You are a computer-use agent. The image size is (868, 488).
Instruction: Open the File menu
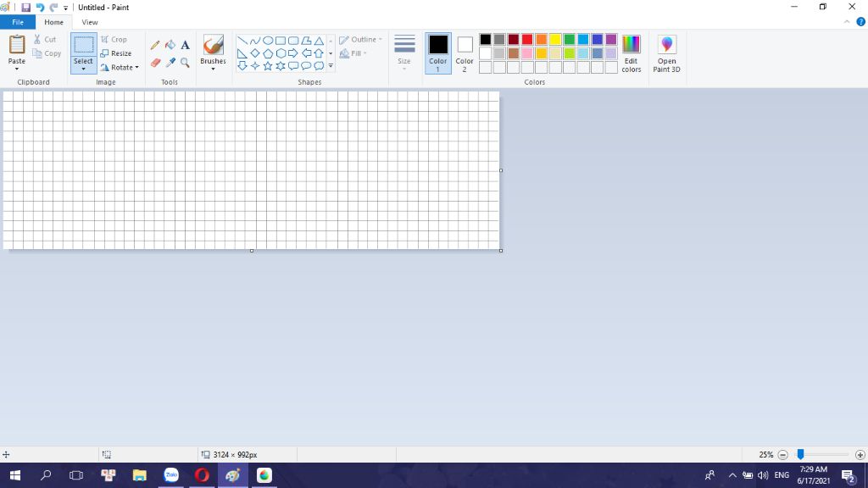coord(18,22)
